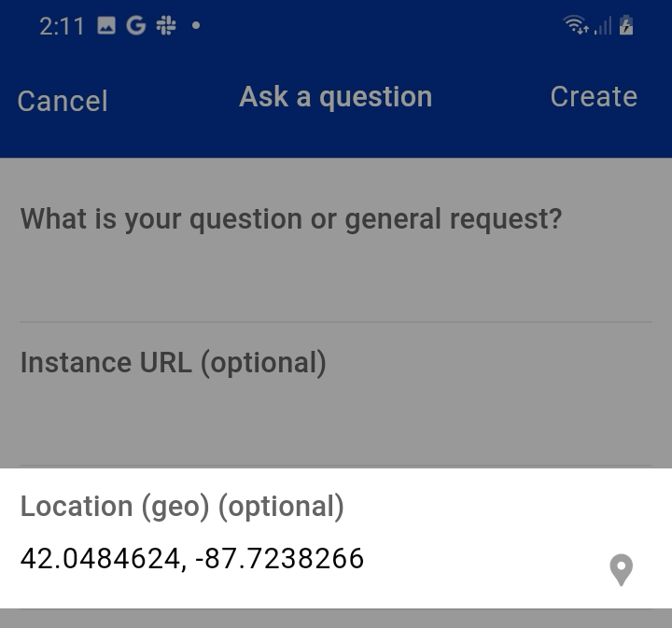Tap the image notification icon
This screenshot has width=672, height=628.
click(106, 26)
